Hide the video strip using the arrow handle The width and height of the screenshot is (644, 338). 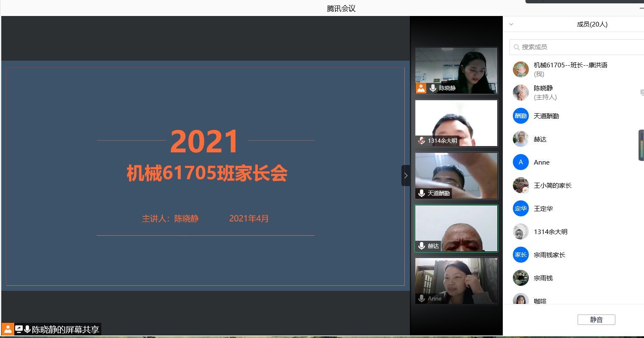pyautogui.click(x=406, y=176)
